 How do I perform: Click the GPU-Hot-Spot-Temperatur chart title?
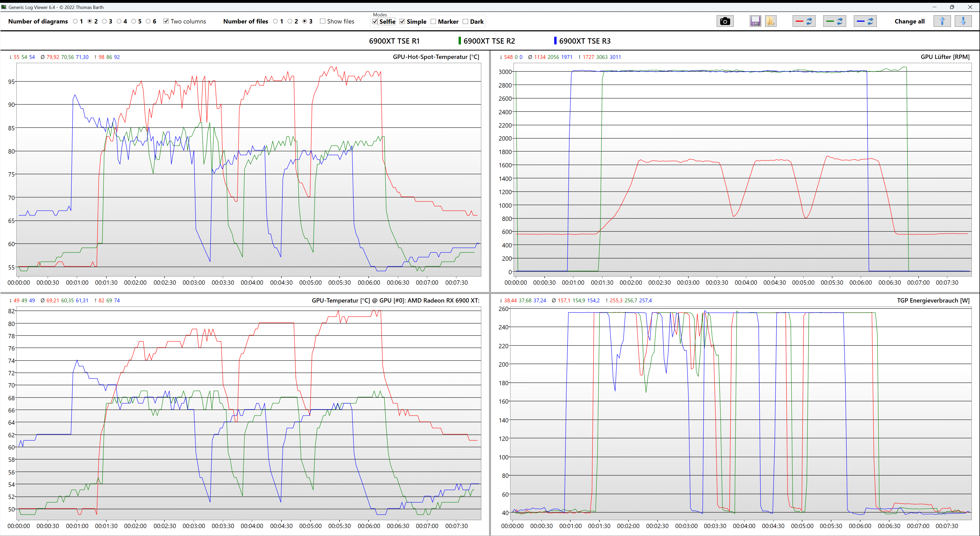pyautogui.click(x=436, y=57)
